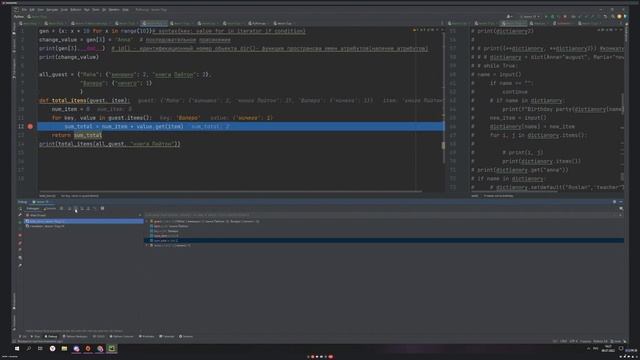Image resolution: width=640 pixels, height=360 pixels.
Task: Click the pin tab icon in debug sidebar
Action: 20,266
